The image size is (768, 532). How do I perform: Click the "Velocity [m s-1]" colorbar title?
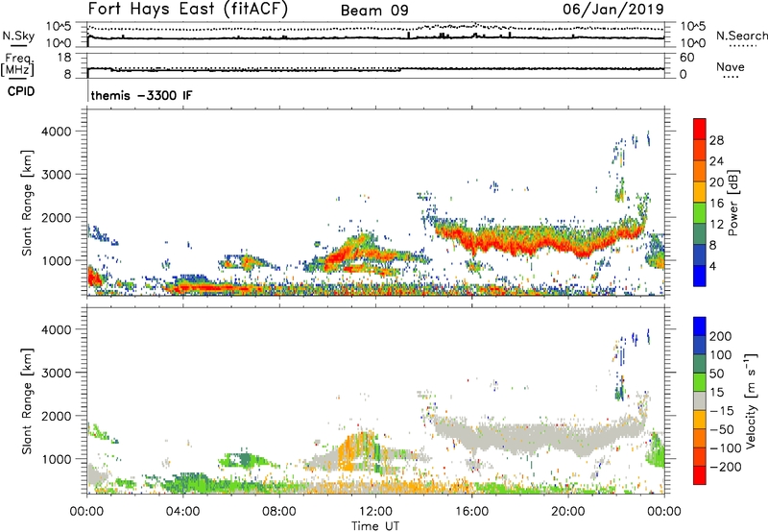pos(751,400)
